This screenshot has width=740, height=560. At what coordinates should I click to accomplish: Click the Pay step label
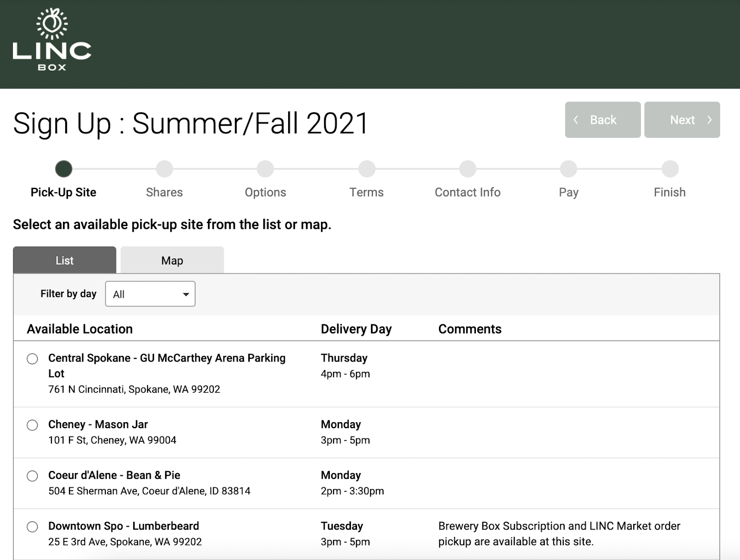click(x=568, y=192)
